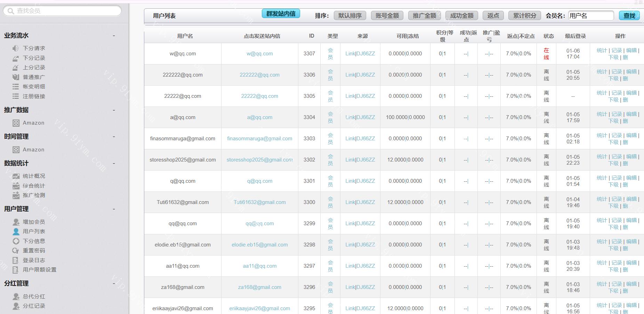Open 用户限额设置 in the sidebar

point(39,270)
